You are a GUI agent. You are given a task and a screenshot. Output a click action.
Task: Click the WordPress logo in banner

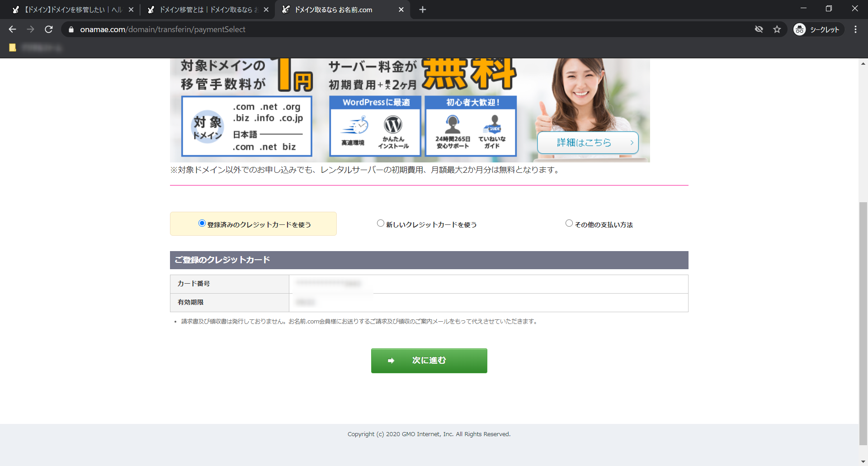pos(393,124)
